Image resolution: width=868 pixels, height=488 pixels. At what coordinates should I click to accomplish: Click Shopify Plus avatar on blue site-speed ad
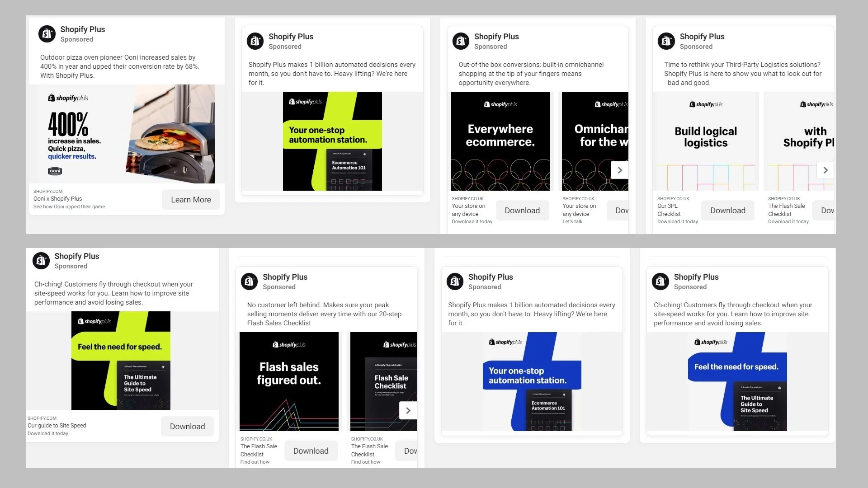(x=660, y=282)
